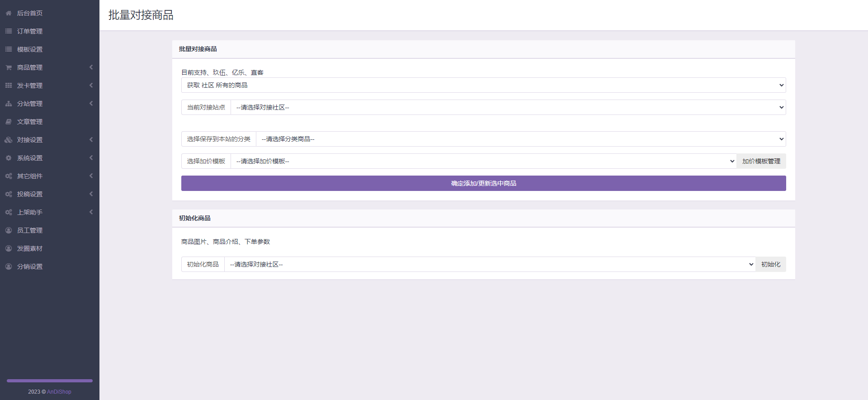Click the shopping cart icon for 商品管理

pyautogui.click(x=9, y=67)
